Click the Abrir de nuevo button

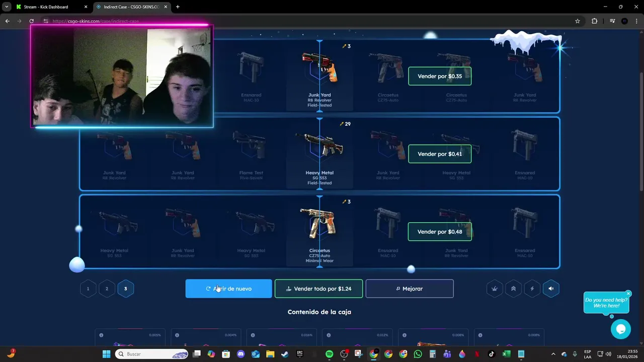pos(228,289)
